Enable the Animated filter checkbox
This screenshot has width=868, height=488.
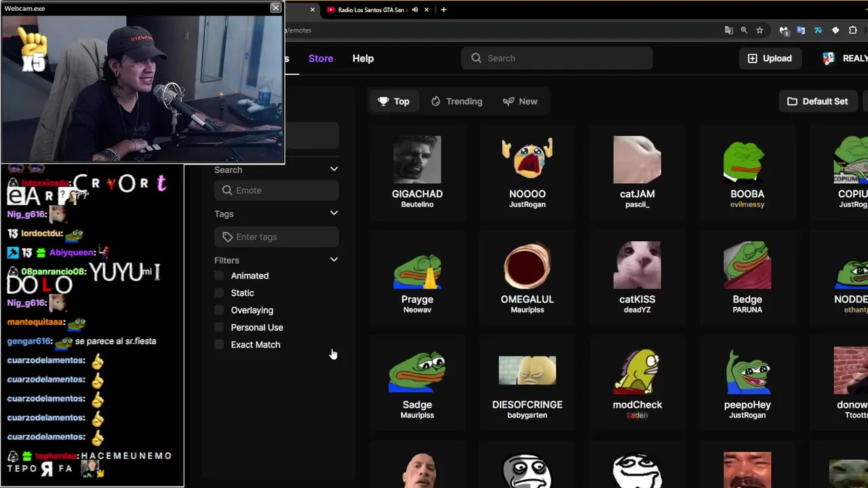[x=219, y=276]
